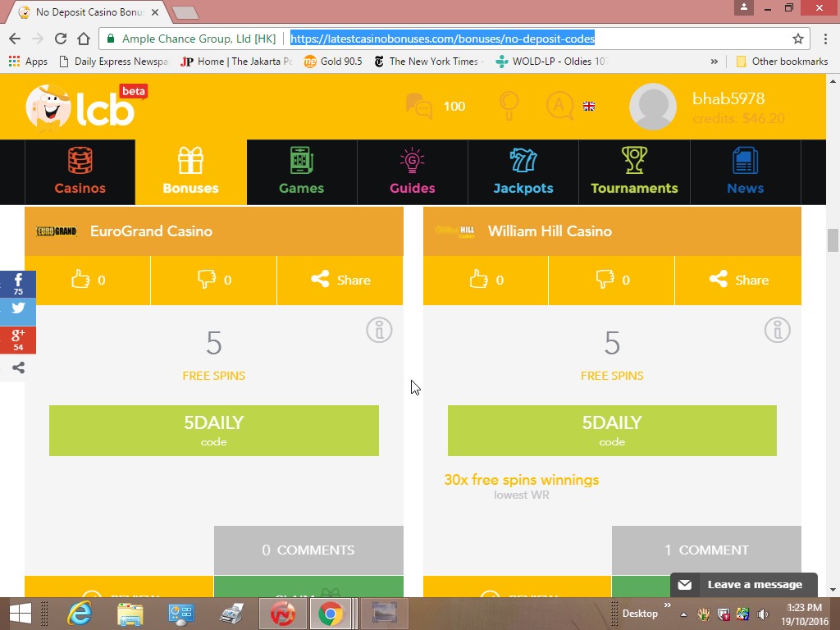This screenshot has width=840, height=630.
Task: Dislike the EuroGrand Casino bonus
Action: pyautogui.click(x=214, y=281)
